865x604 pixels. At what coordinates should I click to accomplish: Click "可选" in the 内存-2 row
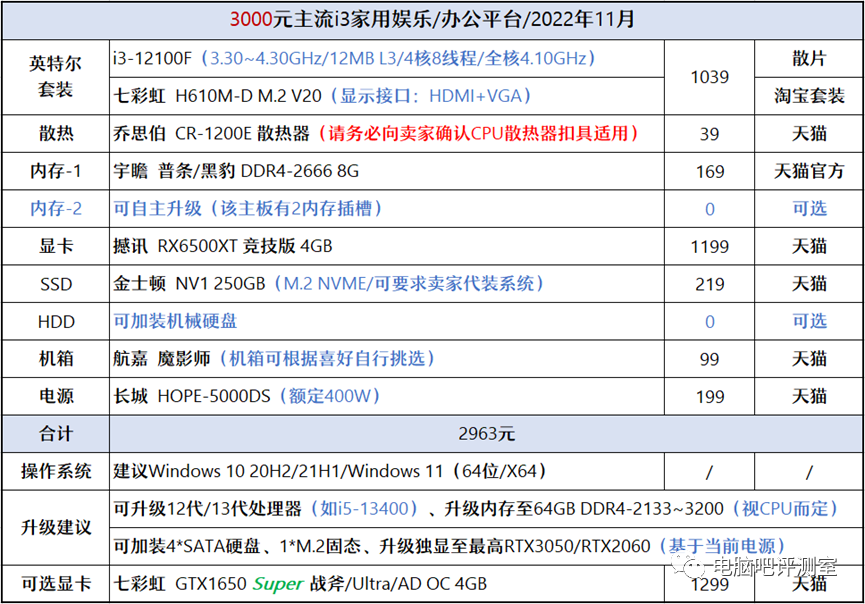tap(809, 209)
